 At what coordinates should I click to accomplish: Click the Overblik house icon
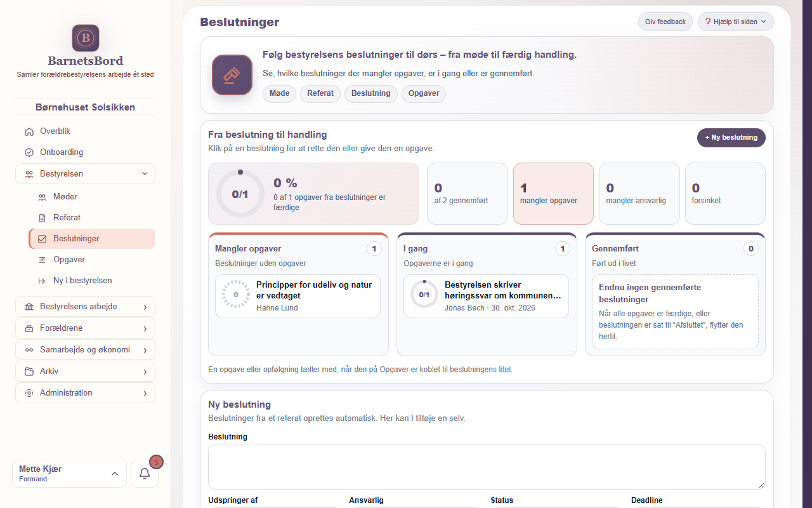tap(29, 131)
